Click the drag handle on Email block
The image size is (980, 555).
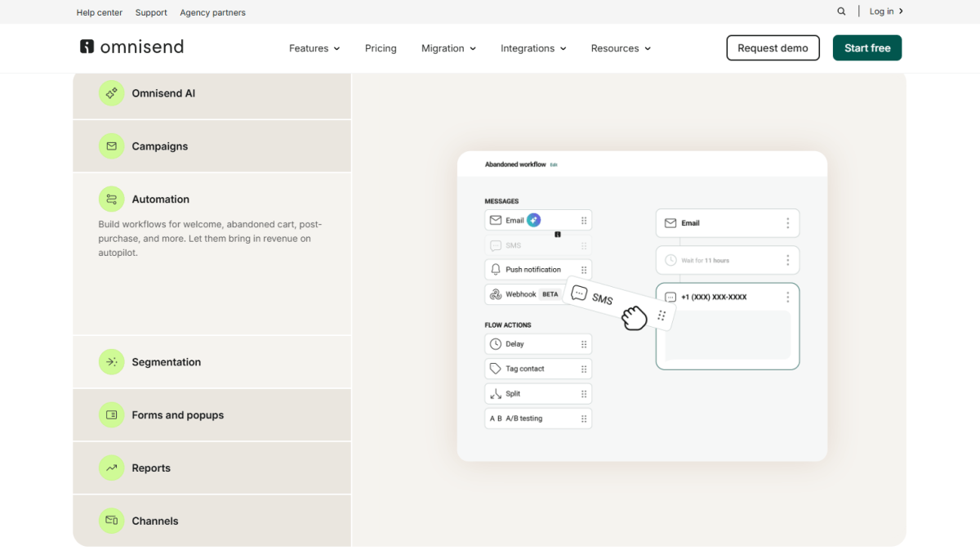584,221
